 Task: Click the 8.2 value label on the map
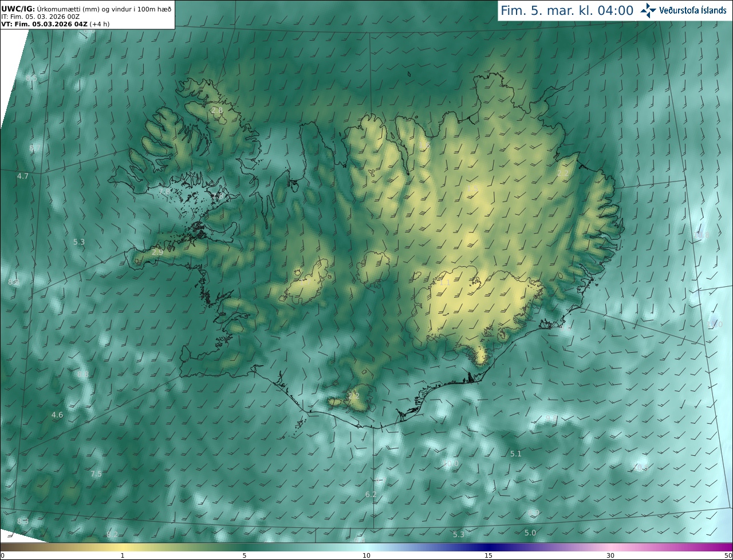pos(112,534)
